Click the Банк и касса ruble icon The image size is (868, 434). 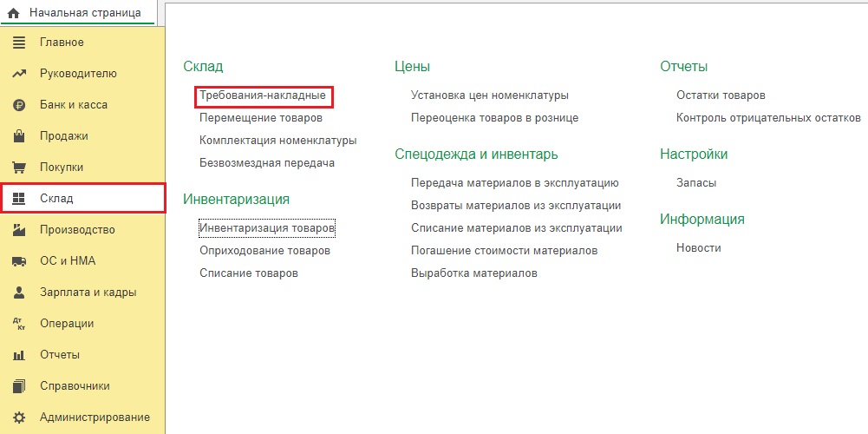[x=19, y=105]
